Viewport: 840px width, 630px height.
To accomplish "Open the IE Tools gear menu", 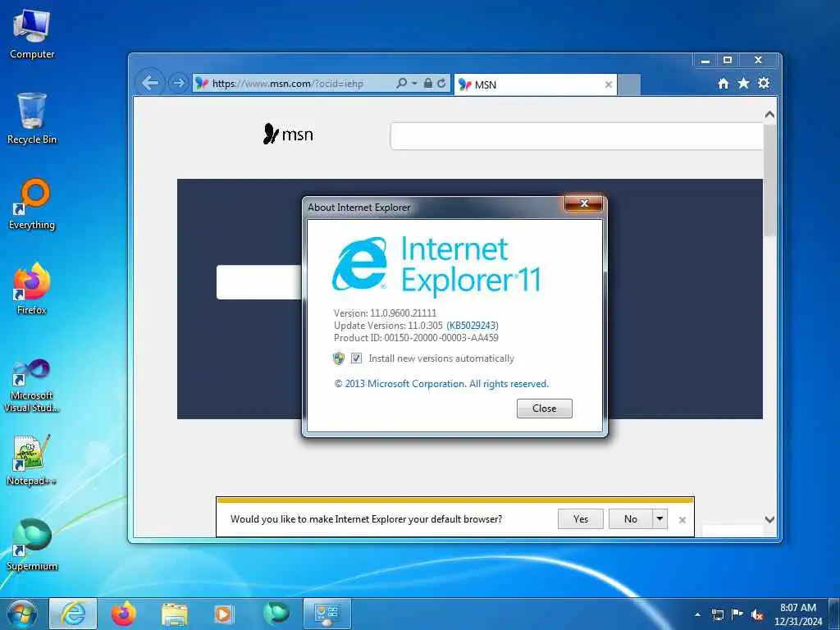I will point(764,83).
